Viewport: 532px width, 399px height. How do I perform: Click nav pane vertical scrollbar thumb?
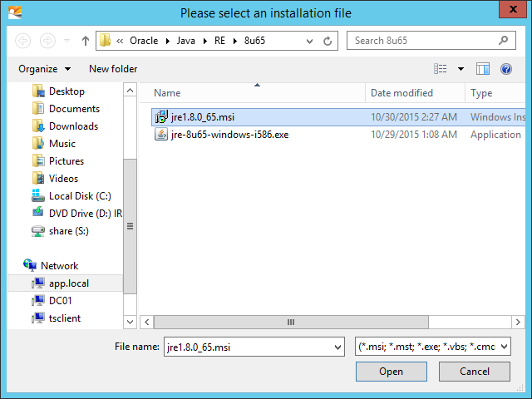point(130,226)
